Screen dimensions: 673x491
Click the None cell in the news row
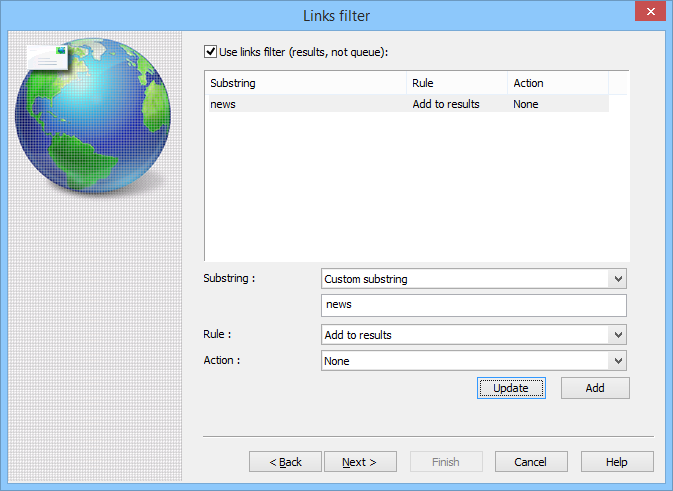[526, 104]
